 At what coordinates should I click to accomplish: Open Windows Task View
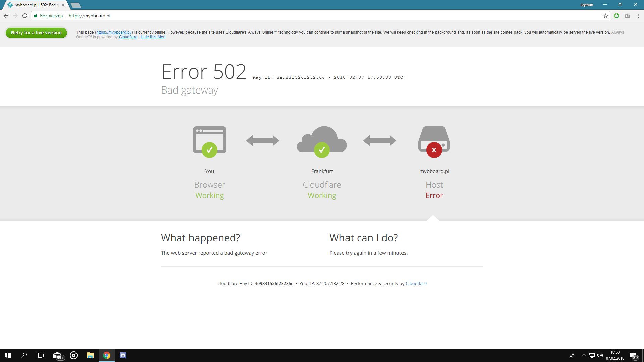pos(40,355)
